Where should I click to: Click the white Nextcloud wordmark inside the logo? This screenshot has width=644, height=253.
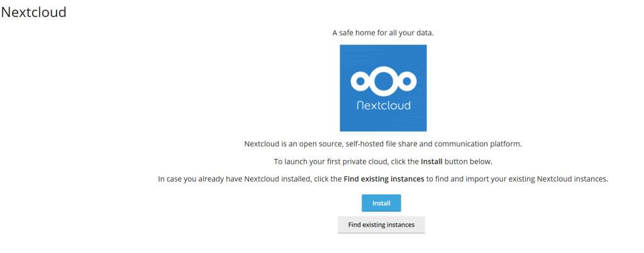click(x=383, y=105)
